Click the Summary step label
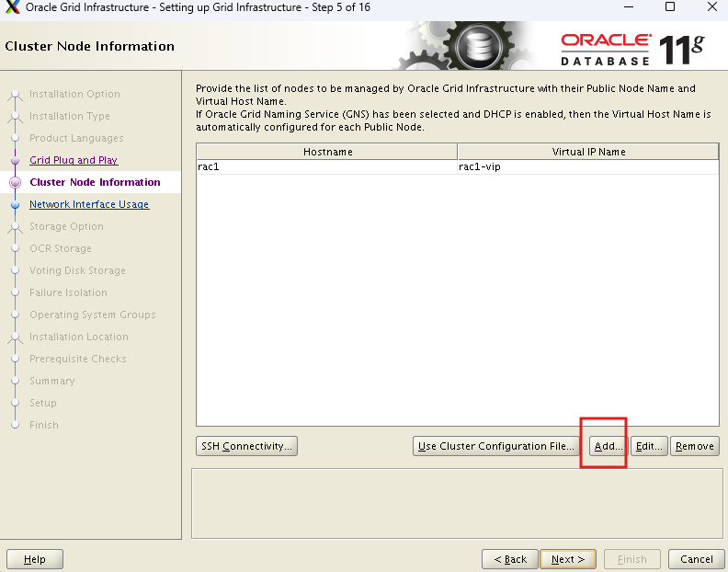 (x=52, y=381)
